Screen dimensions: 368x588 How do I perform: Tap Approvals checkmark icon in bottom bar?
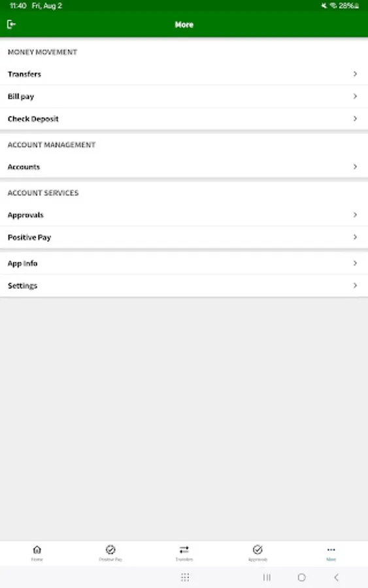point(258,549)
